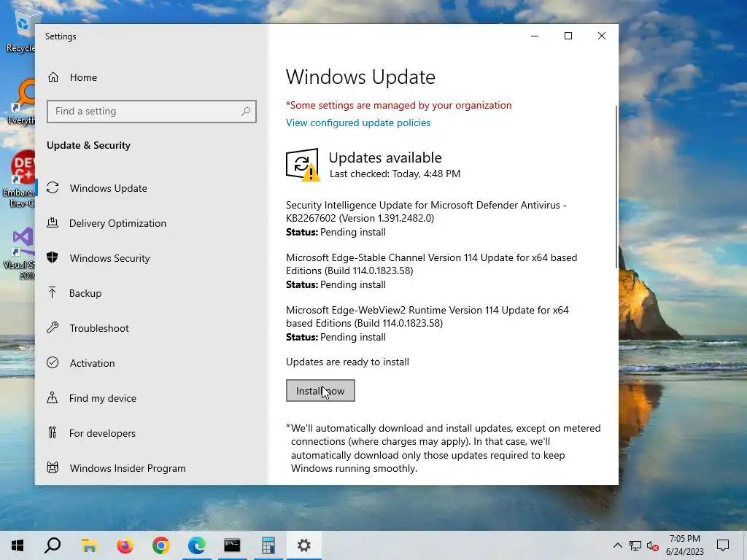
Task: Click the network icon in system tray
Action: (635, 545)
